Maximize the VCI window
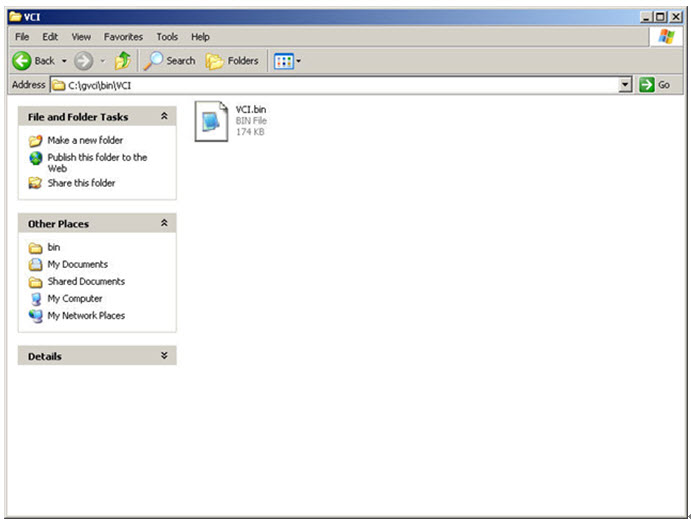This screenshot has height=523, width=691. [660, 17]
